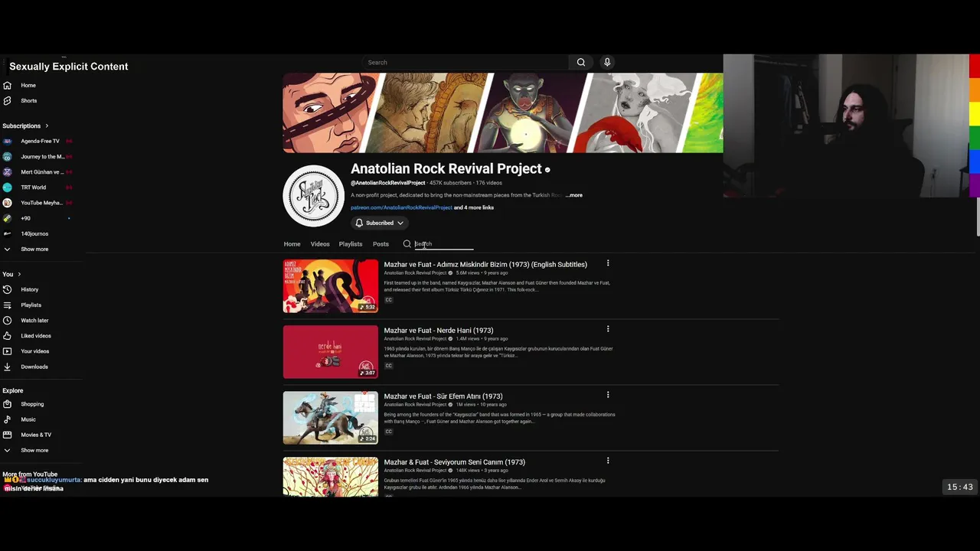The image size is (980, 551).
Task: Click the channel search input field
Action: tap(444, 244)
